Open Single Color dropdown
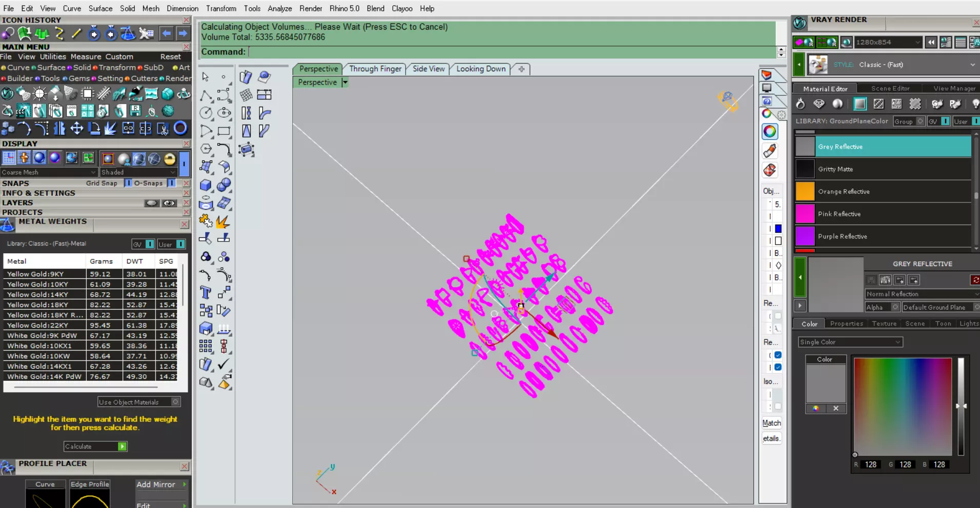This screenshot has height=508, width=980. [x=850, y=342]
